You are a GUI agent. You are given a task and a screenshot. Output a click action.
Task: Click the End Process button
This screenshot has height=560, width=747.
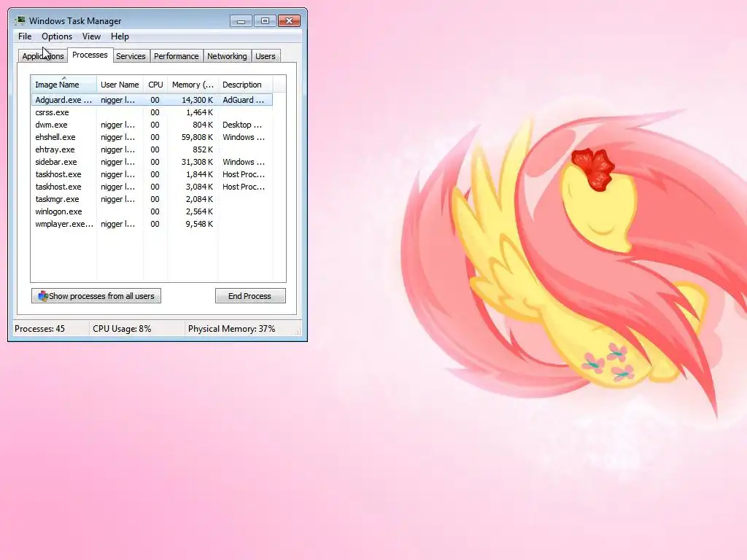[250, 296]
